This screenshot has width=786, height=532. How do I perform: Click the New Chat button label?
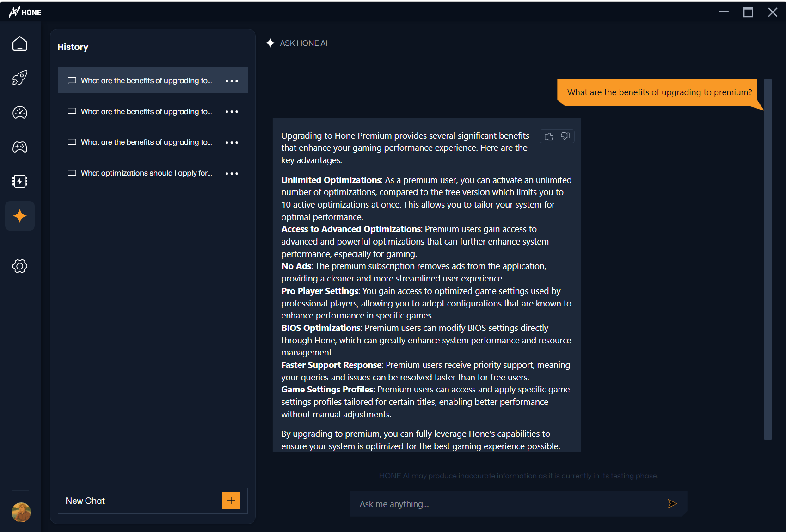[85, 501]
